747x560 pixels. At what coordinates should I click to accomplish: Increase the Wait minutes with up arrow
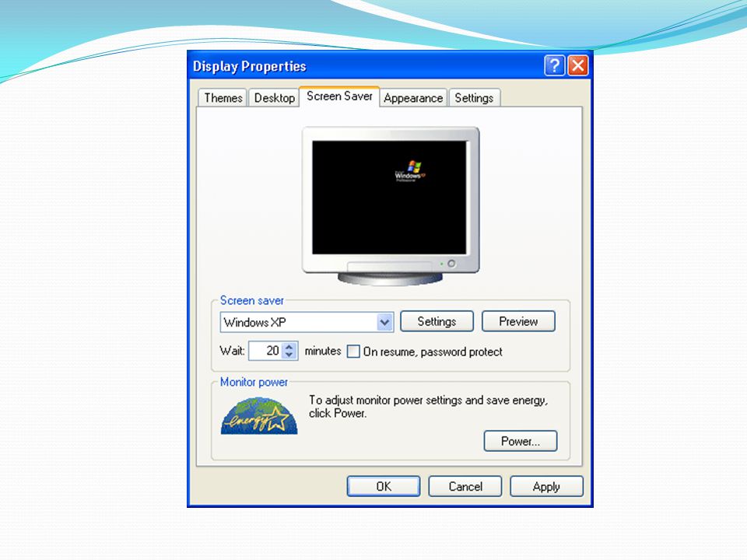(x=289, y=347)
